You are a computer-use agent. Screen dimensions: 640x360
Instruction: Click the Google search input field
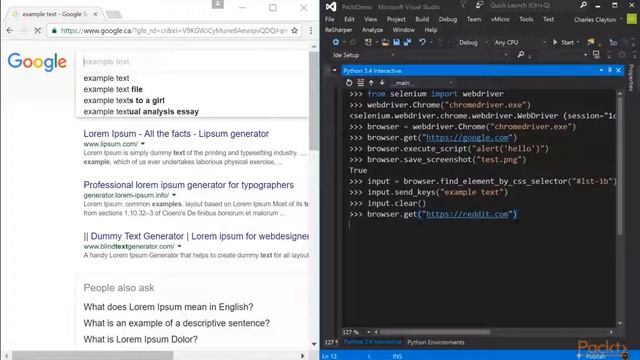tap(192, 62)
